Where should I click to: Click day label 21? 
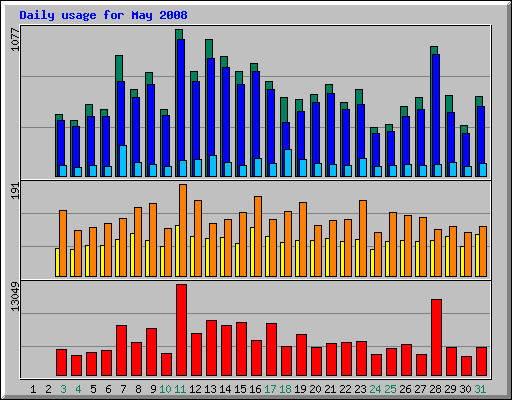330,389
